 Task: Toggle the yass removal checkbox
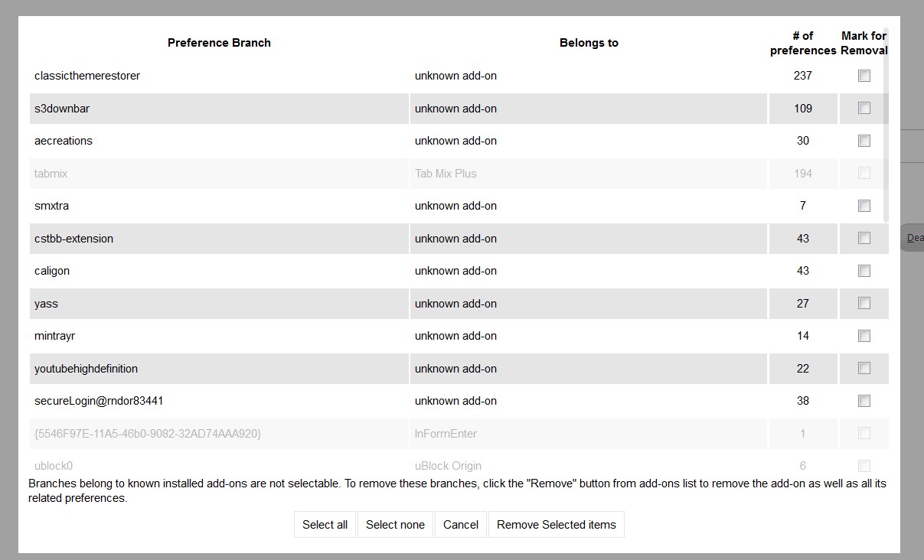(864, 304)
